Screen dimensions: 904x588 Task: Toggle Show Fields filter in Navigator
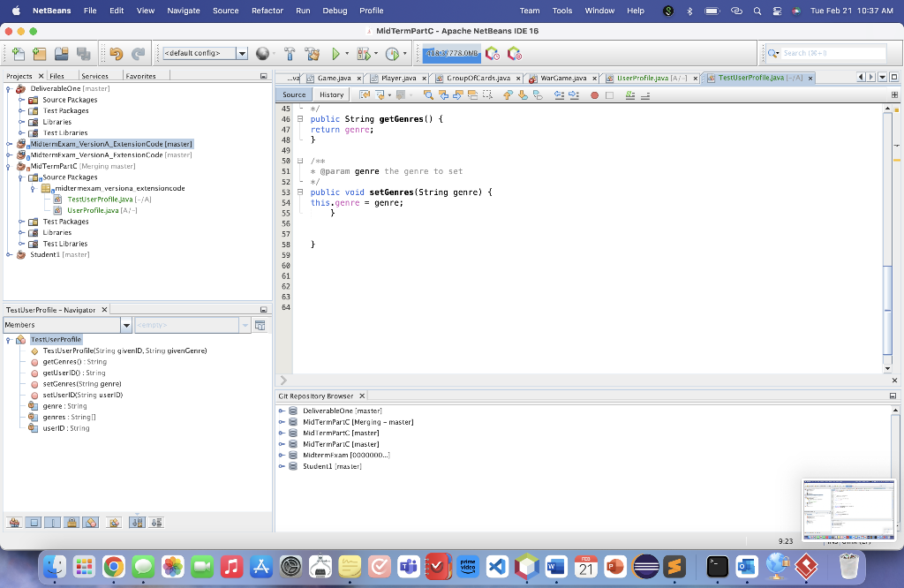pos(34,522)
